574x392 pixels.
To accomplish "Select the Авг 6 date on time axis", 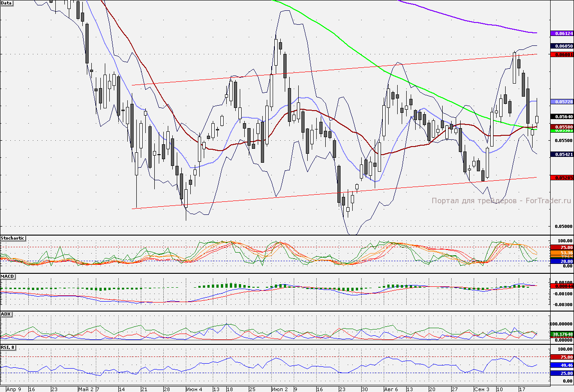I will (x=392, y=389).
